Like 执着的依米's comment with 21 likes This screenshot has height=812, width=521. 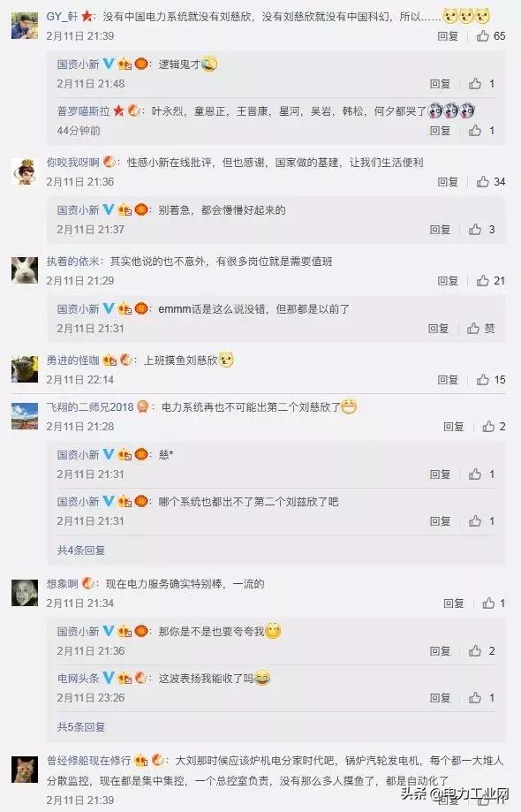(x=483, y=281)
